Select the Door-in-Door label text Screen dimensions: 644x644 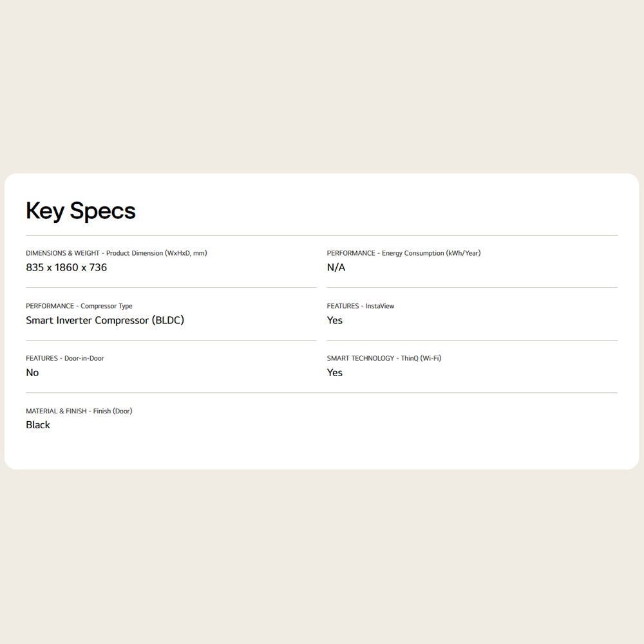[x=84, y=358]
